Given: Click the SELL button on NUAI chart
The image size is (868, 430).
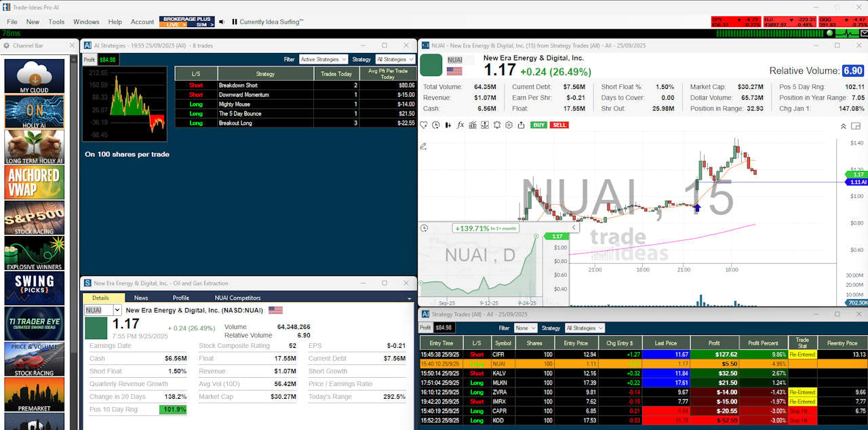Looking at the screenshot, I should coord(559,125).
